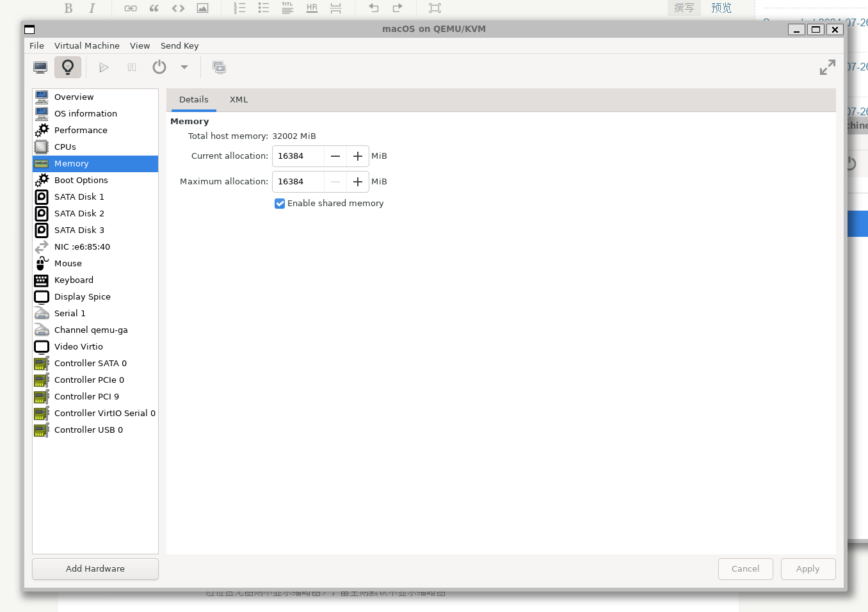Select SATA Disk 2
Viewport: 868px width, 612px height.
(95, 214)
